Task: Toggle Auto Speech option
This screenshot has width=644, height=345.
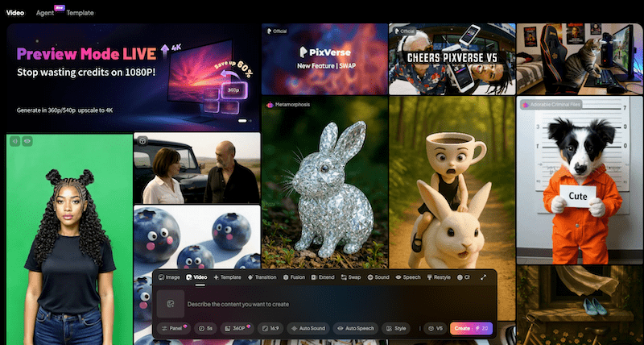Action: click(356, 329)
